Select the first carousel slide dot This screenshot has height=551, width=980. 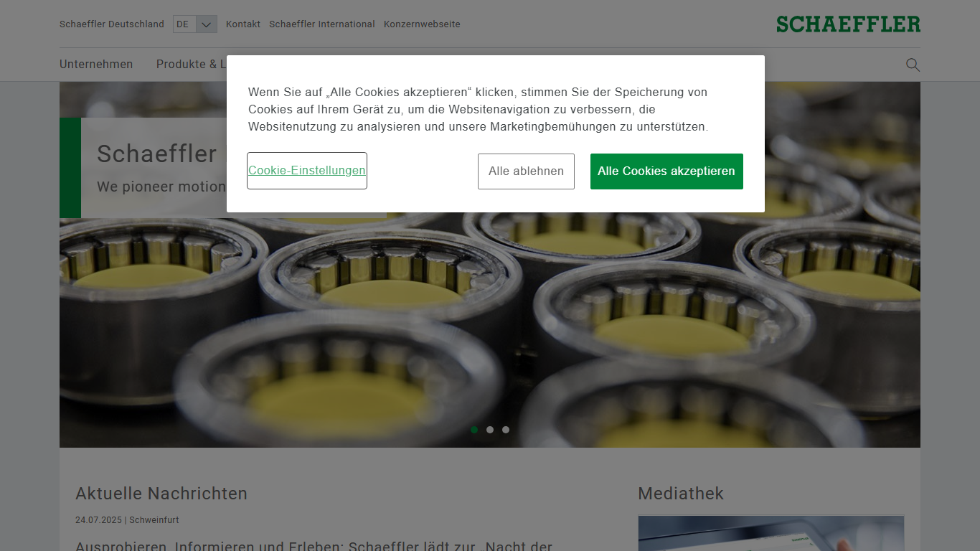click(x=474, y=430)
